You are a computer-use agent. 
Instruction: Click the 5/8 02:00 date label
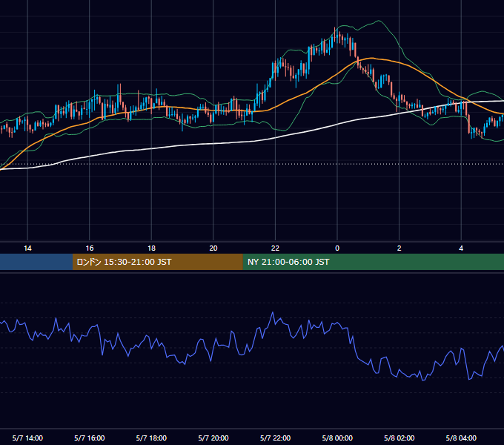[399, 438]
